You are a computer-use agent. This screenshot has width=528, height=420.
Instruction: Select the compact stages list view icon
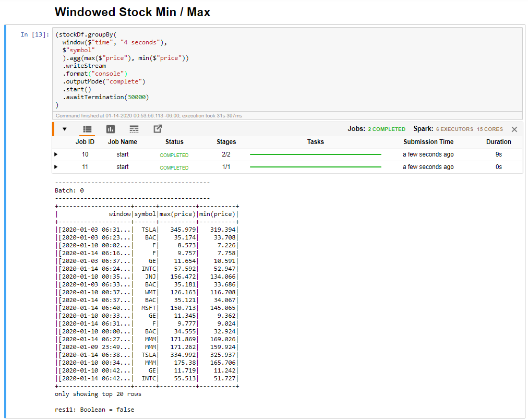tap(134, 129)
